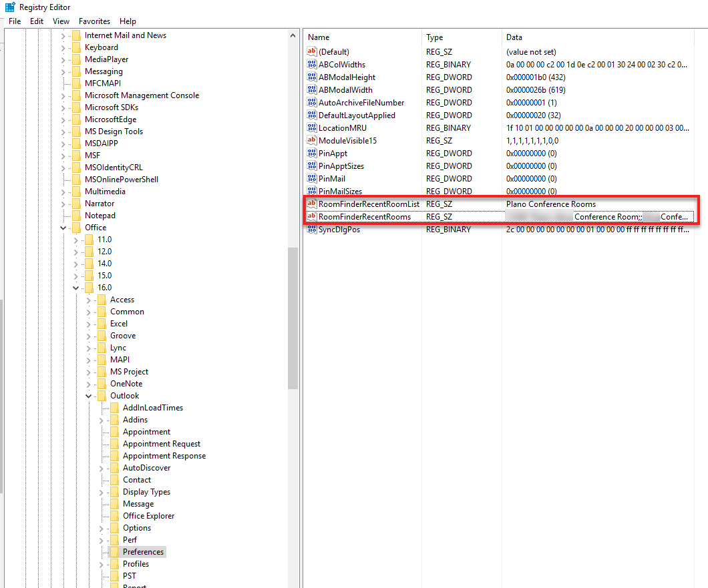Select the Appointment Request key

[x=161, y=444]
